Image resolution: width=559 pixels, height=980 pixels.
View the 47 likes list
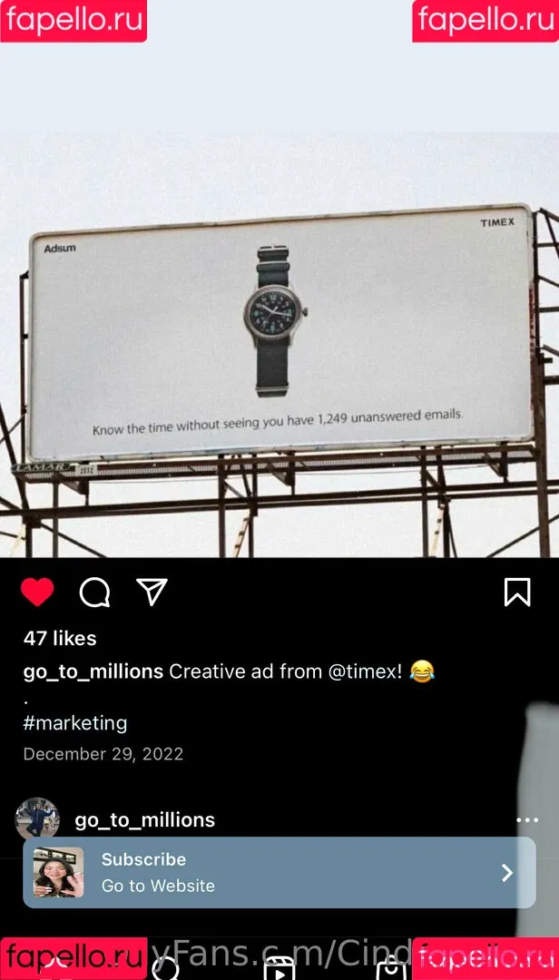[x=60, y=638]
